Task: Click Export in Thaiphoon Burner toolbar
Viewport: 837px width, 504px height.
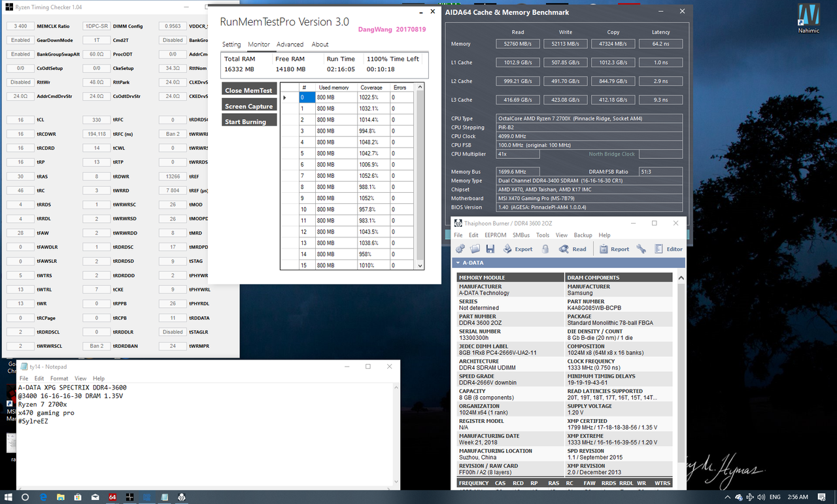Action: 517,249
